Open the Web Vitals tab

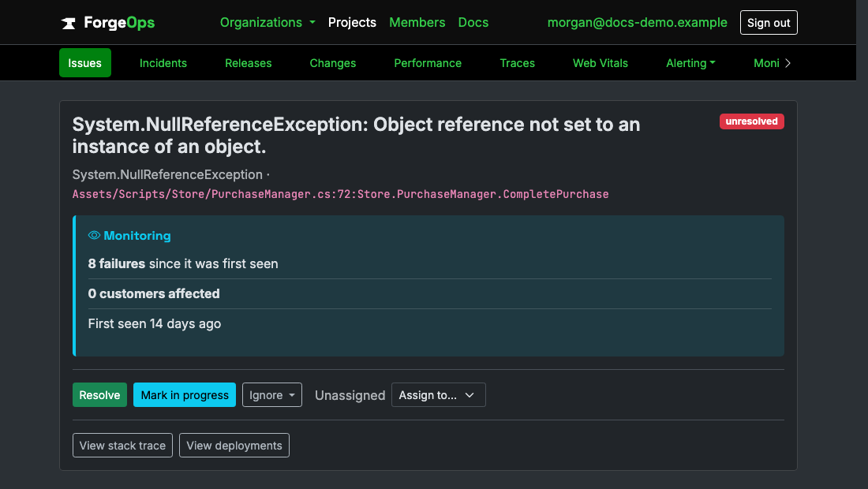(x=600, y=63)
